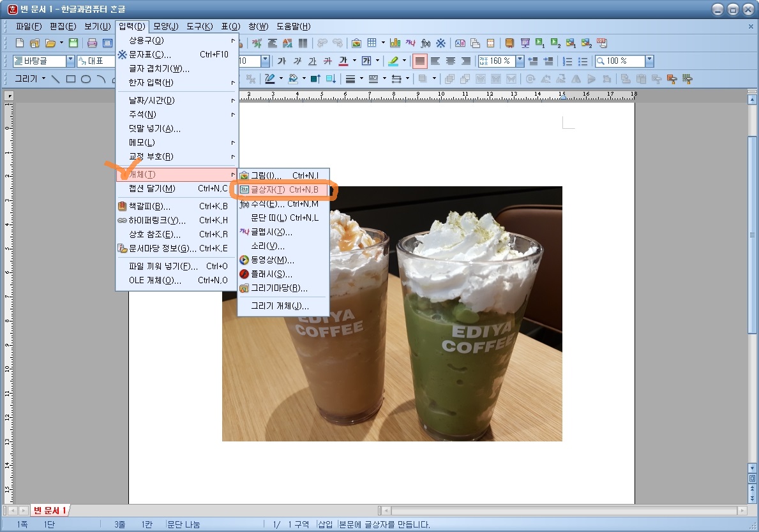The height and width of the screenshot is (532, 759).
Task: Choose 글상자(T) from the submenu
Action: pyautogui.click(x=283, y=189)
